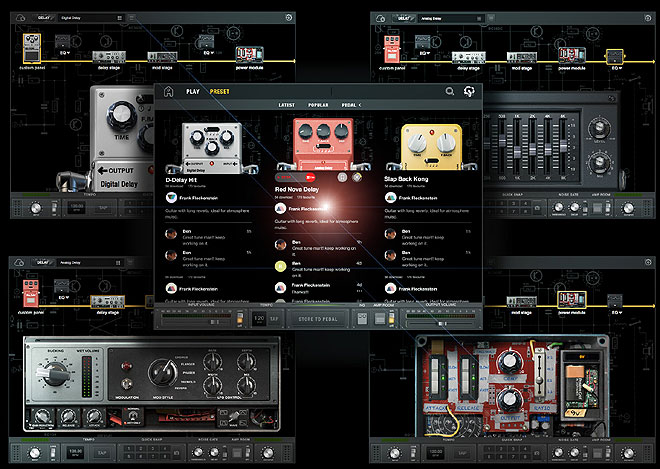This screenshot has height=469, width=660.
Task: Select the power module in top-left chain
Action: [x=245, y=55]
